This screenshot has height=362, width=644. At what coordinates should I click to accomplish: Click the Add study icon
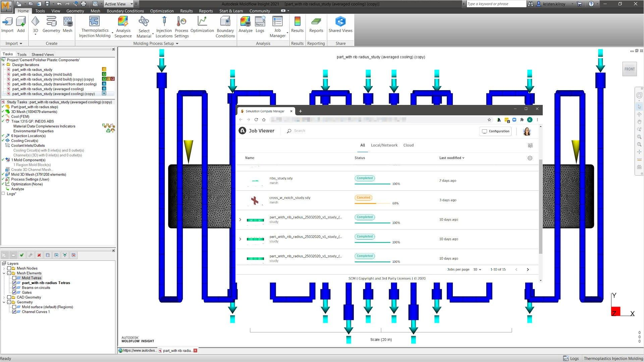pos(21,24)
